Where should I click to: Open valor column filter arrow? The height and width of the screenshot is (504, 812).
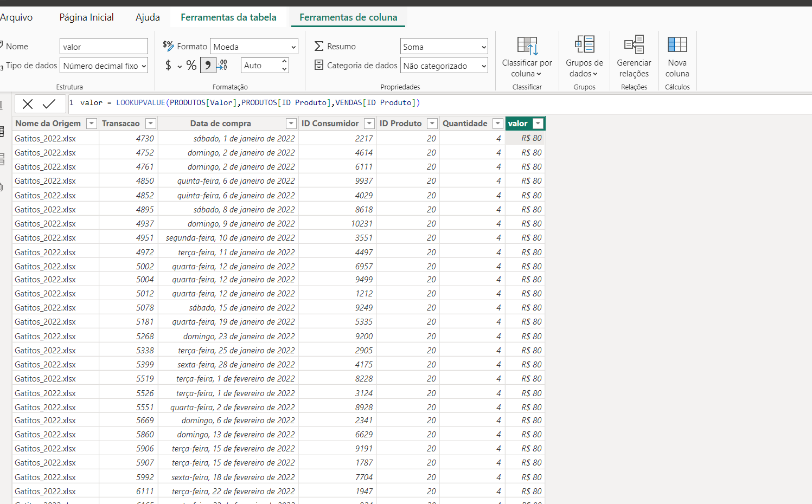538,124
